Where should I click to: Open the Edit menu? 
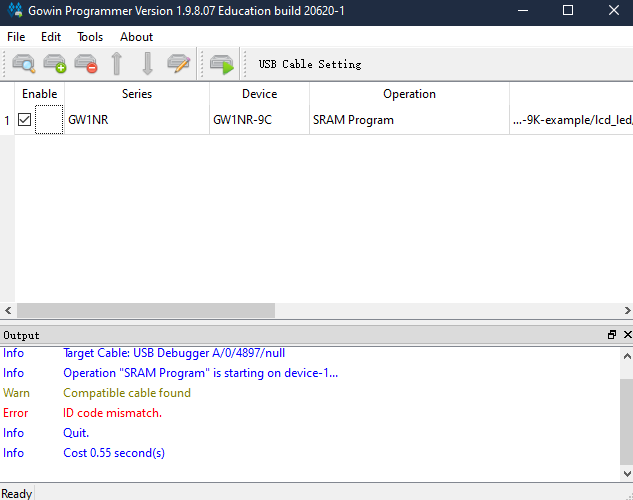[51, 37]
